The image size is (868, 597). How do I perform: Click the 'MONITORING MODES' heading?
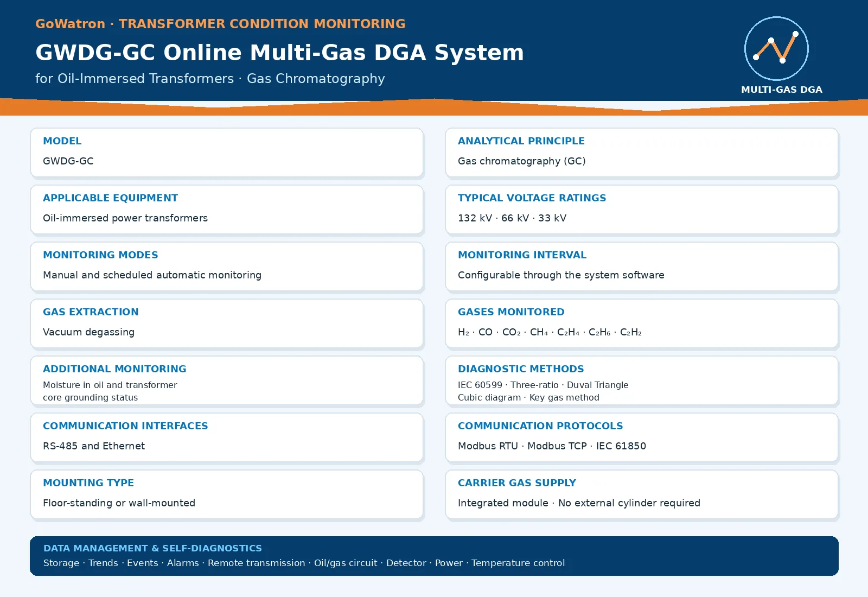pyautogui.click(x=101, y=255)
